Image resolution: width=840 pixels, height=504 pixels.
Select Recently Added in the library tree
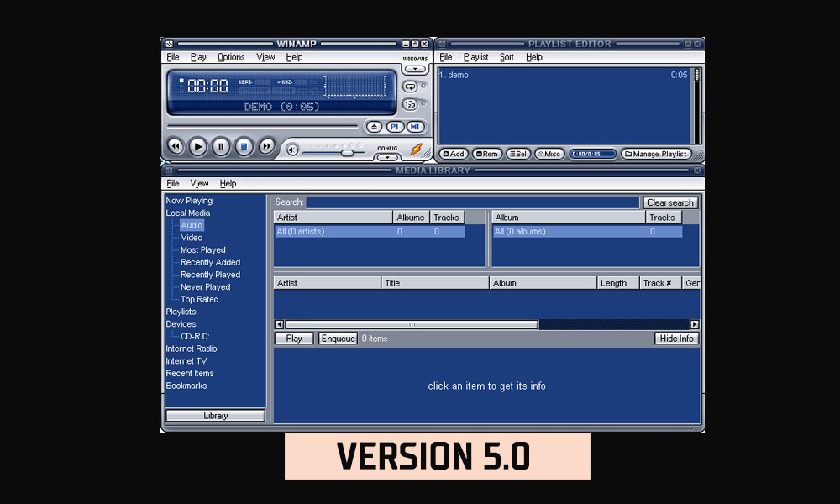(x=210, y=262)
